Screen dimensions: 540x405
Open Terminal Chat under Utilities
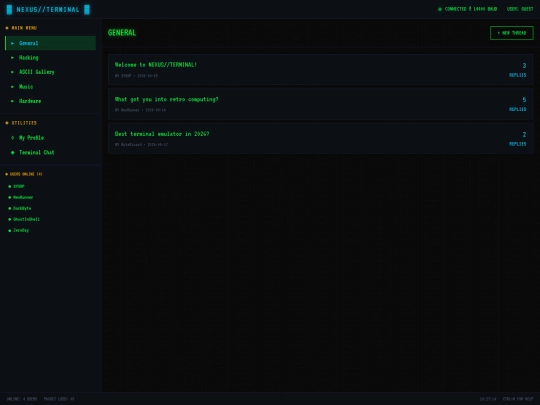[51, 152]
